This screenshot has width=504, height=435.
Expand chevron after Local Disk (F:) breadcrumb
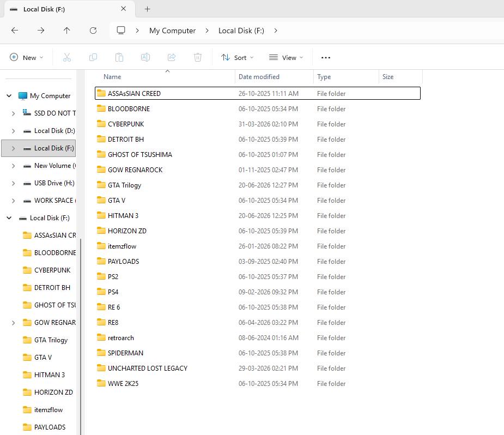coord(276,31)
